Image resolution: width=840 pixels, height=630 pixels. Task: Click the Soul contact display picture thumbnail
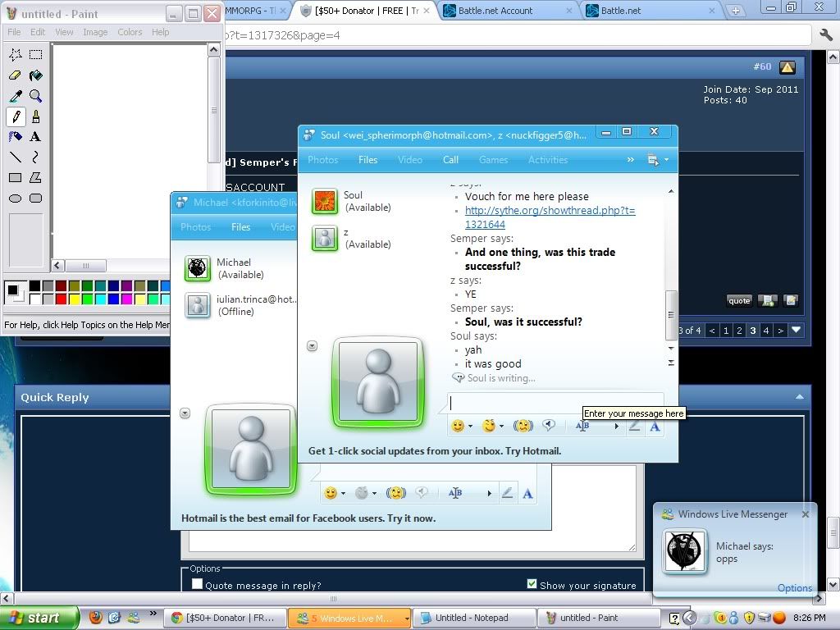(x=325, y=202)
